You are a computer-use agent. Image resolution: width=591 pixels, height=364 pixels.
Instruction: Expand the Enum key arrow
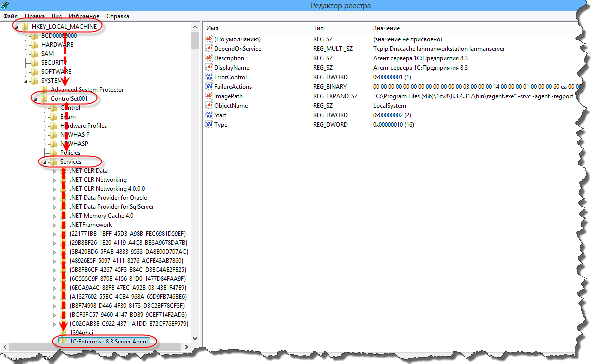click(45, 117)
